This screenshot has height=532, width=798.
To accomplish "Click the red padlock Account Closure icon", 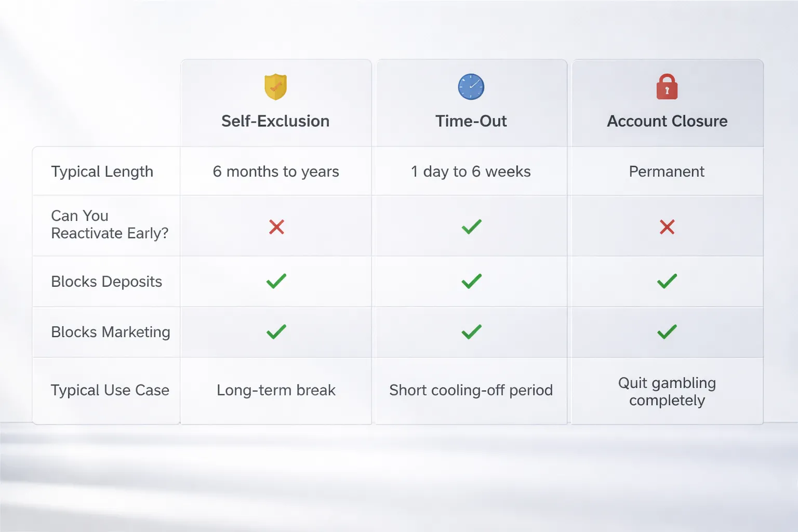I will (667, 86).
